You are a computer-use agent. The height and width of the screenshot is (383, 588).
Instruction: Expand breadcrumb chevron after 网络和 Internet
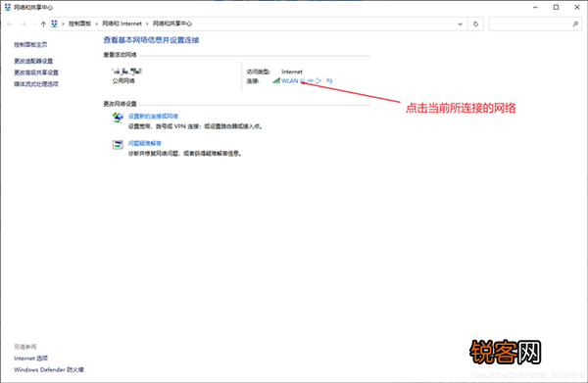(x=147, y=24)
